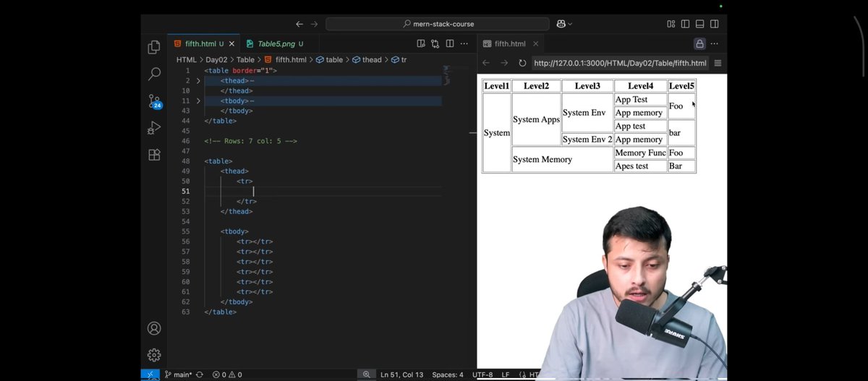Click the HTML breadcrumb segment

click(187, 60)
